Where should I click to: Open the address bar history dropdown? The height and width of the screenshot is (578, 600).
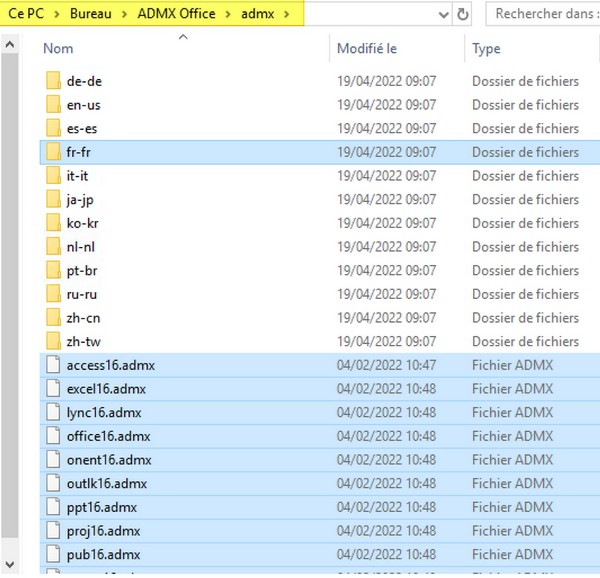(x=443, y=14)
